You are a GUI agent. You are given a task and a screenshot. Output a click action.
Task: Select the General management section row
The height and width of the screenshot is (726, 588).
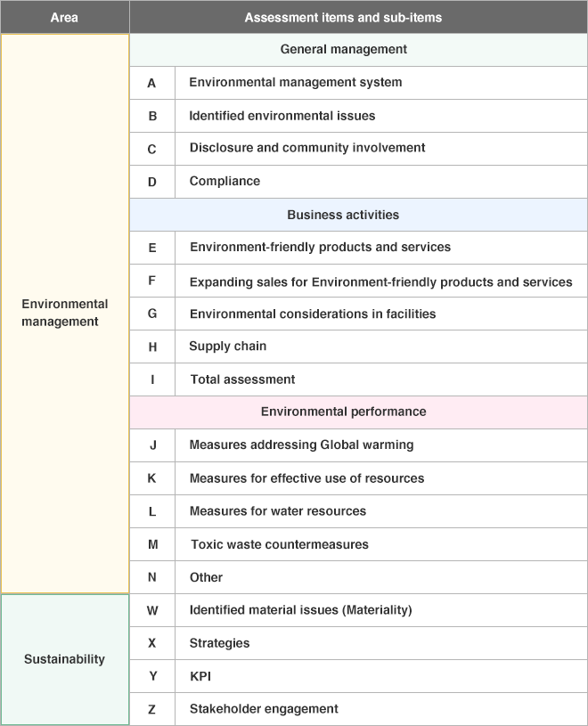(x=358, y=50)
